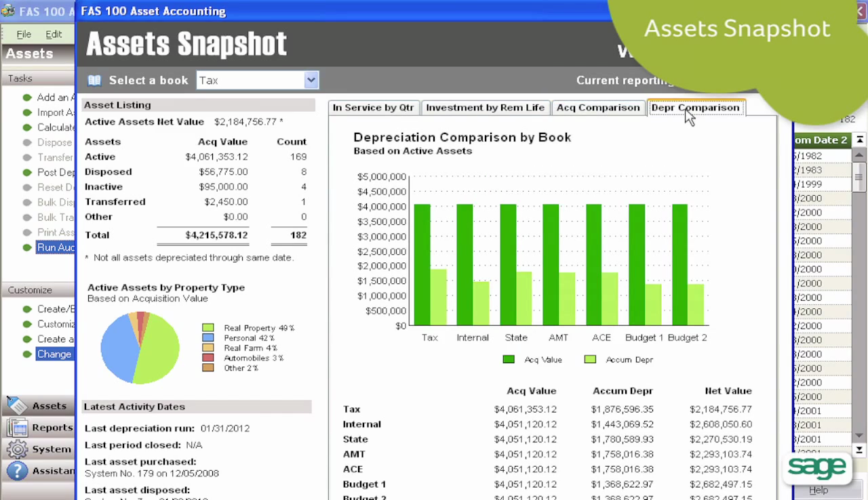Screen dimensions: 868x500
Task: Click the Personal legend blue swatch
Action: (208, 338)
